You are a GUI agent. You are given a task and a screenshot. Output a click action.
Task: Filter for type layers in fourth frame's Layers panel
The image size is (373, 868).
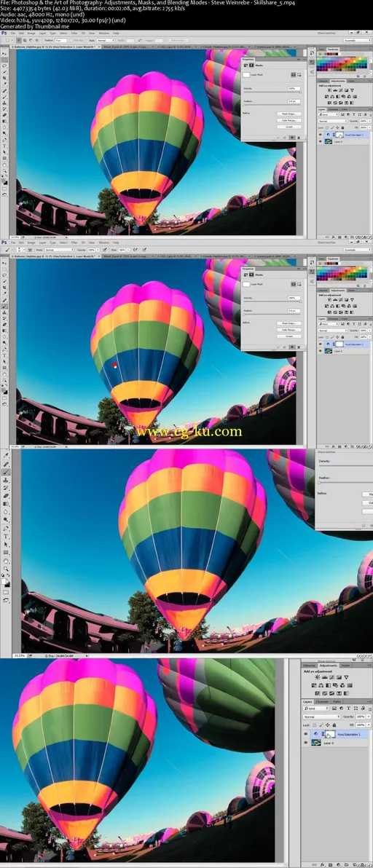coord(349,709)
